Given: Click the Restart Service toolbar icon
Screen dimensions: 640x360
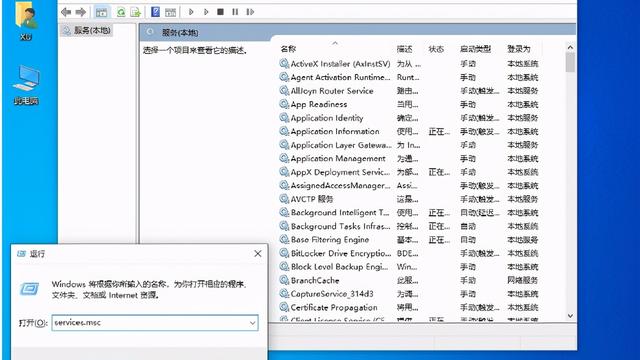Looking at the screenshot, I should click(250, 12).
